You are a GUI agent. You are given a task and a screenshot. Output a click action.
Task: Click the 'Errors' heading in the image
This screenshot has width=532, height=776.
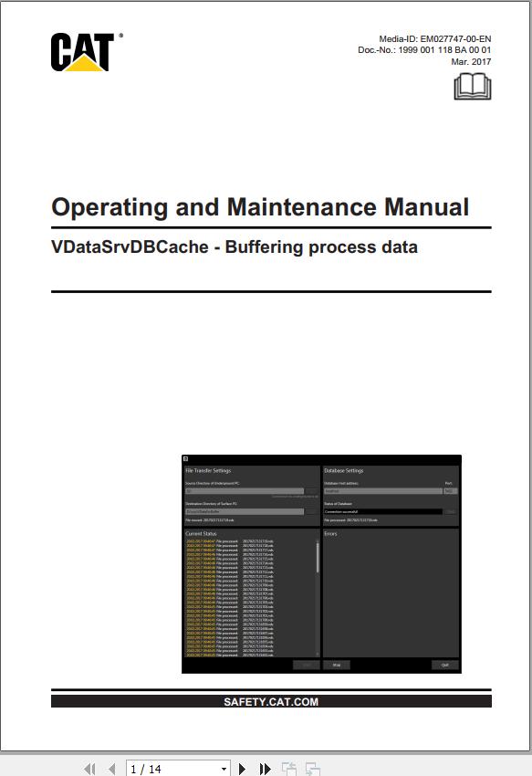tap(330, 533)
